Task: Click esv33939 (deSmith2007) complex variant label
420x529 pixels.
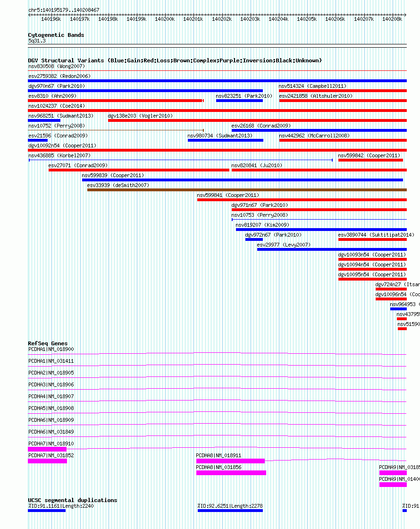Action: (x=118, y=185)
